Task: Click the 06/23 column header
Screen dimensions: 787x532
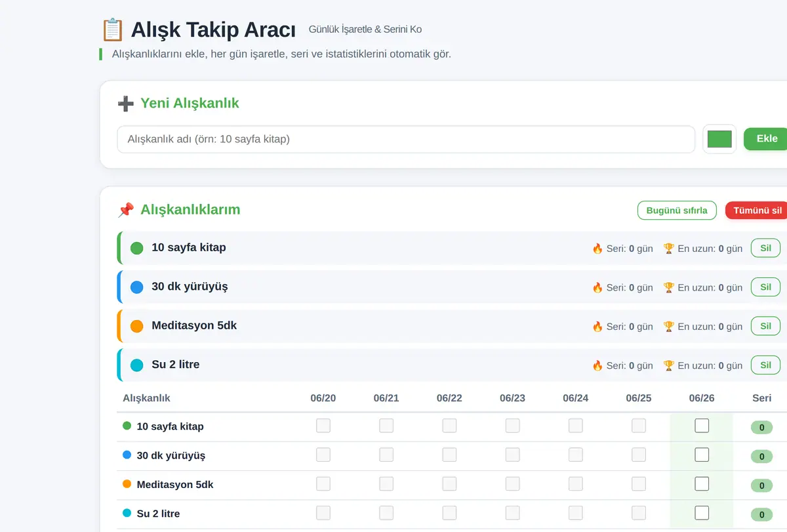Action: (x=512, y=398)
